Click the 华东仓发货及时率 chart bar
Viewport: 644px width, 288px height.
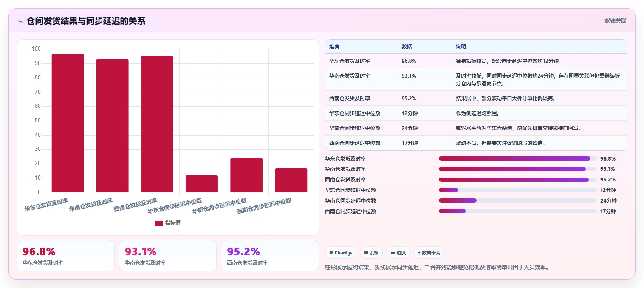(x=68, y=123)
